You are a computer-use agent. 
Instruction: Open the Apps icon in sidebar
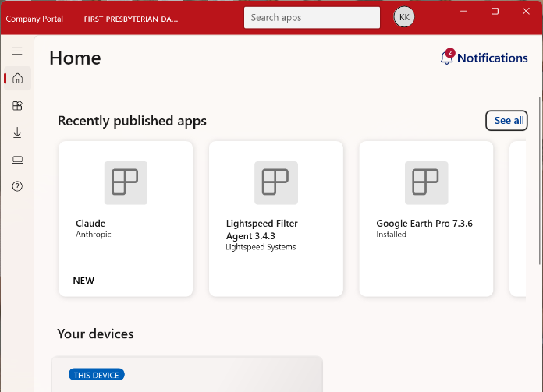pyautogui.click(x=17, y=105)
